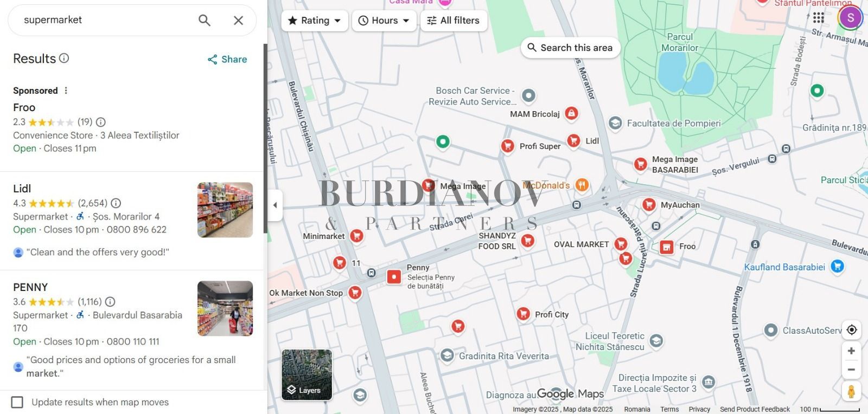The height and width of the screenshot is (414, 868).
Task: Click the Lidl phone number 0800 896 622
Action: coord(137,230)
